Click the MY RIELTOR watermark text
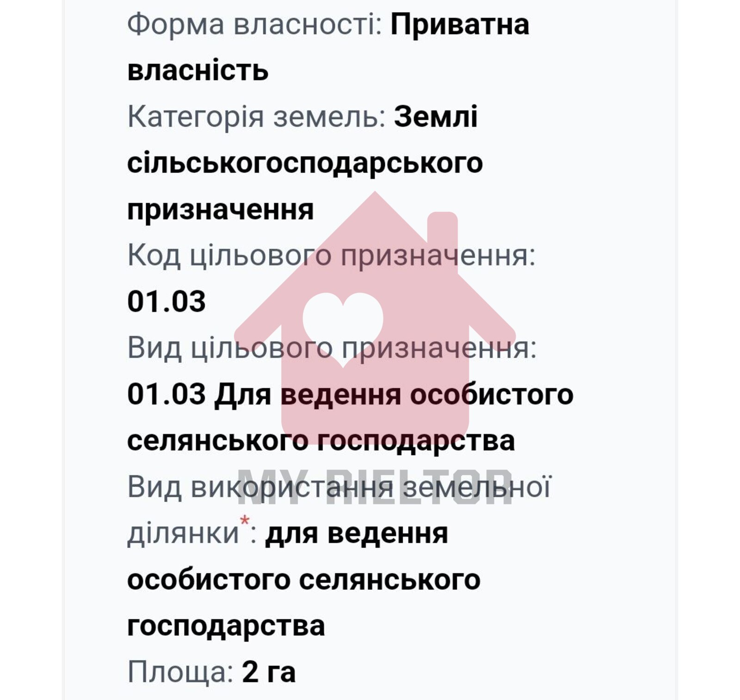 (375, 487)
